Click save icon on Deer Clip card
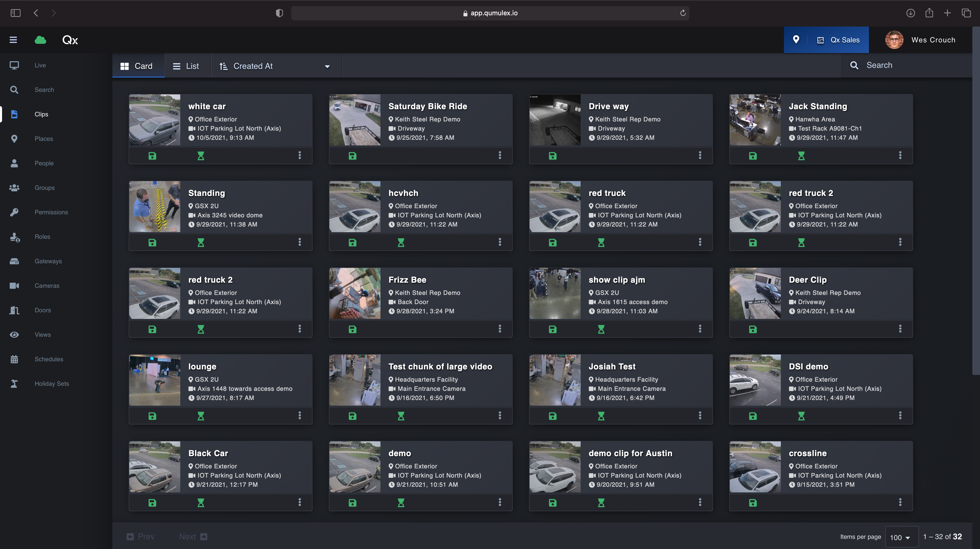This screenshot has height=549, width=980. click(x=752, y=329)
